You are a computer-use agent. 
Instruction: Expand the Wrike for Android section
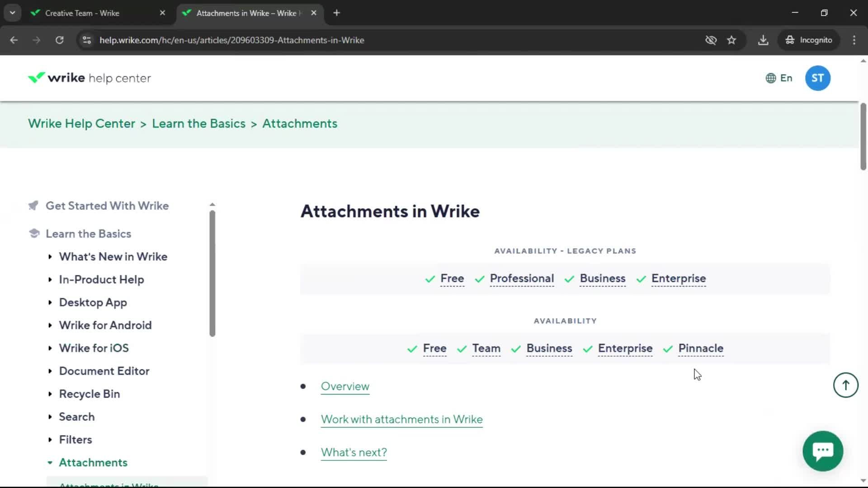tap(50, 325)
